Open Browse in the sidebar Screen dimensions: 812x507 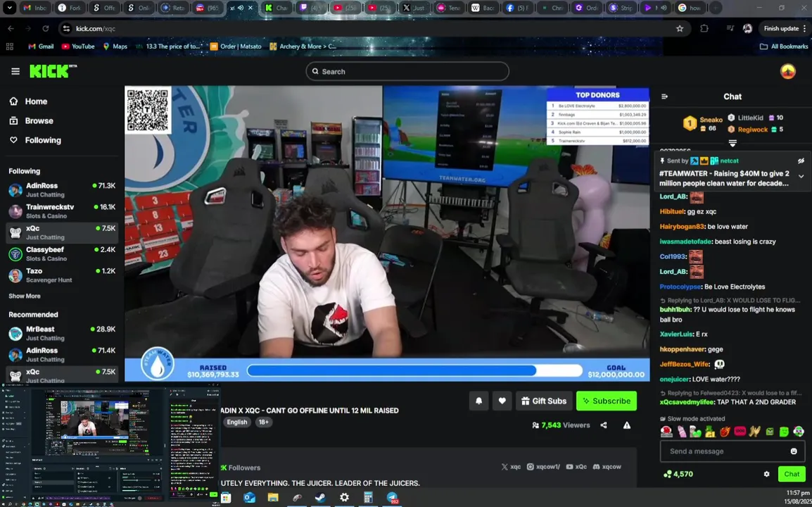pyautogui.click(x=32, y=121)
